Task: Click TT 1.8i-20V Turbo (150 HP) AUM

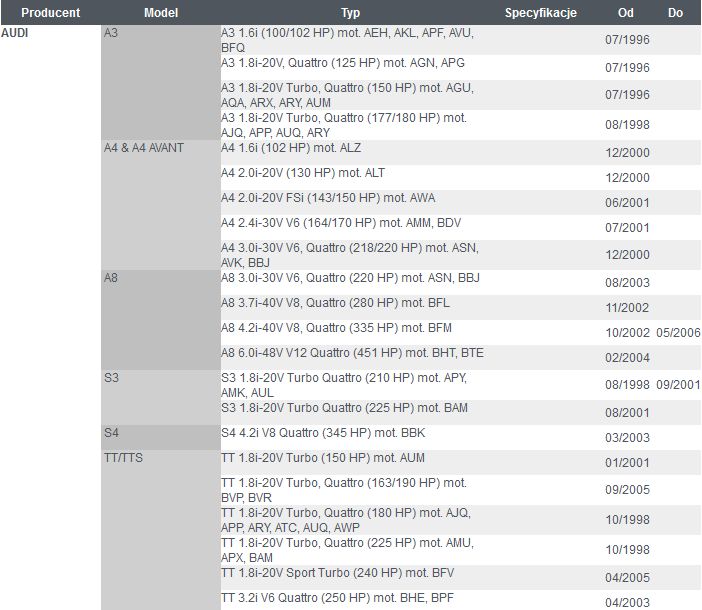Action: click(x=323, y=458)
